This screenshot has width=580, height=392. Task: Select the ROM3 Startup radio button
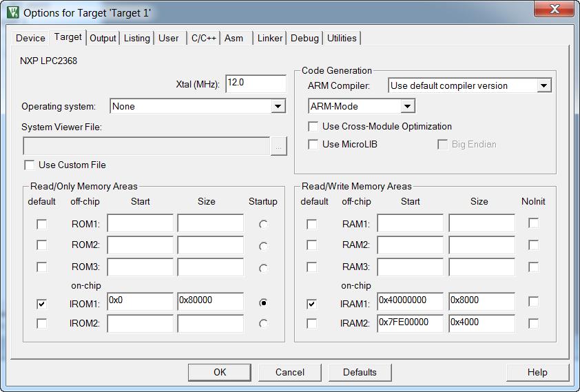click(263, 268)
